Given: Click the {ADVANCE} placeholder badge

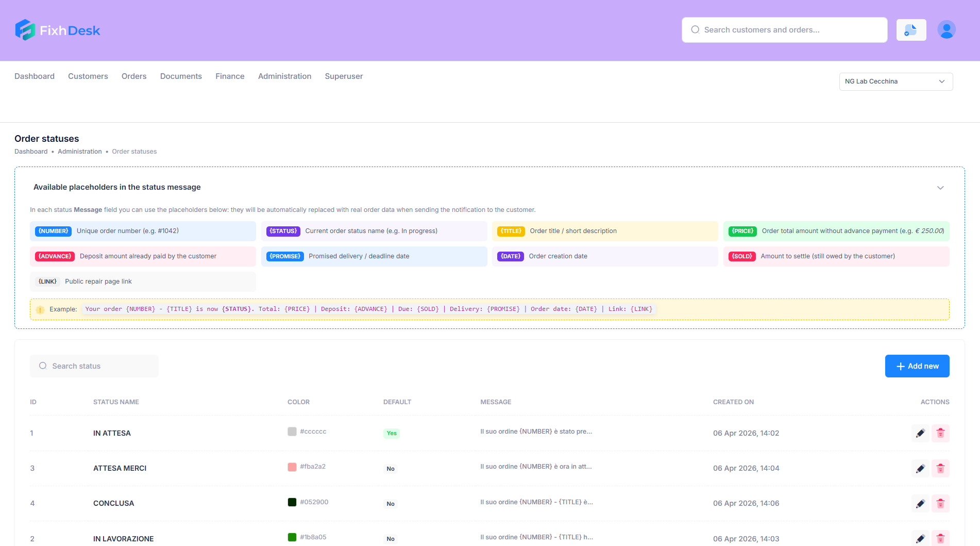Looking at the screenshot, I should 55,256.
